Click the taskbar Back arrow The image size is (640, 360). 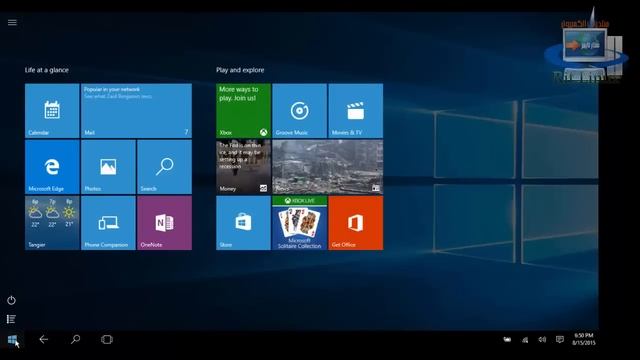[43, 339]
